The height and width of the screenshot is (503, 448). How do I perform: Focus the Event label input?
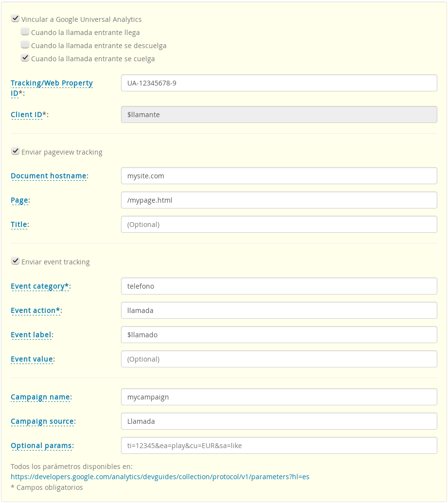click(279, 335)
